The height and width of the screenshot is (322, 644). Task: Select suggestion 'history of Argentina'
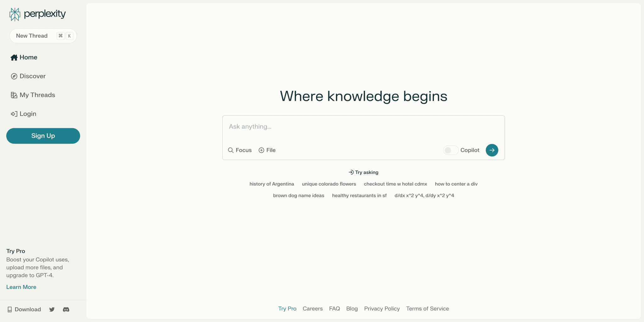[x=272, y=184]
